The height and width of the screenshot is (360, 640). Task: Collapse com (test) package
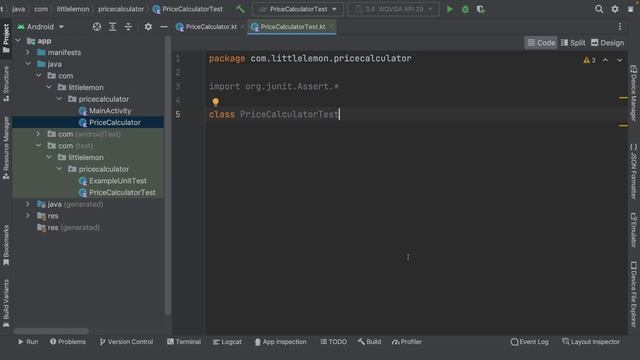pos(38,146)
